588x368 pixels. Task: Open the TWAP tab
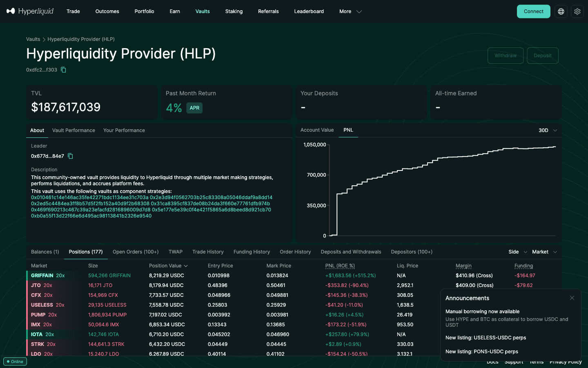pos(176,252)
